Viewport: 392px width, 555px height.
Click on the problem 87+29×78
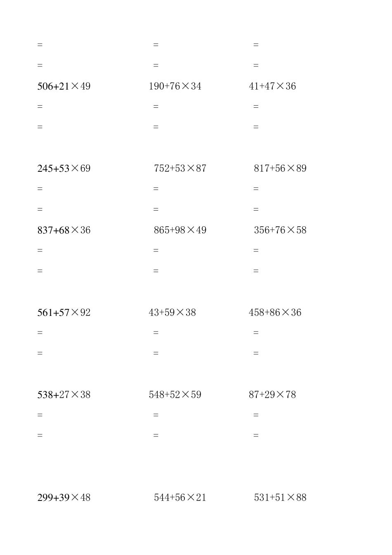272,395
